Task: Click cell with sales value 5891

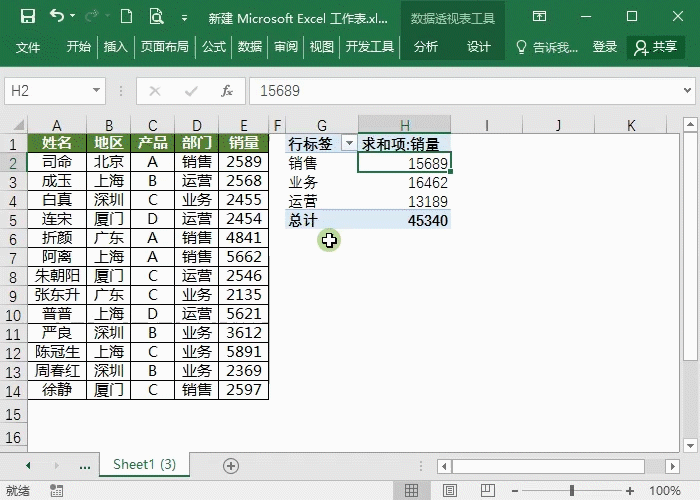Action: click(x=243, y=352)
